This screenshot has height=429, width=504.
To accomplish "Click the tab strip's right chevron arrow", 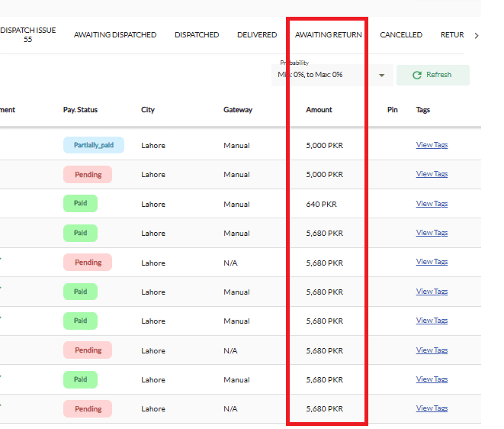I will [x=477, y=36].
